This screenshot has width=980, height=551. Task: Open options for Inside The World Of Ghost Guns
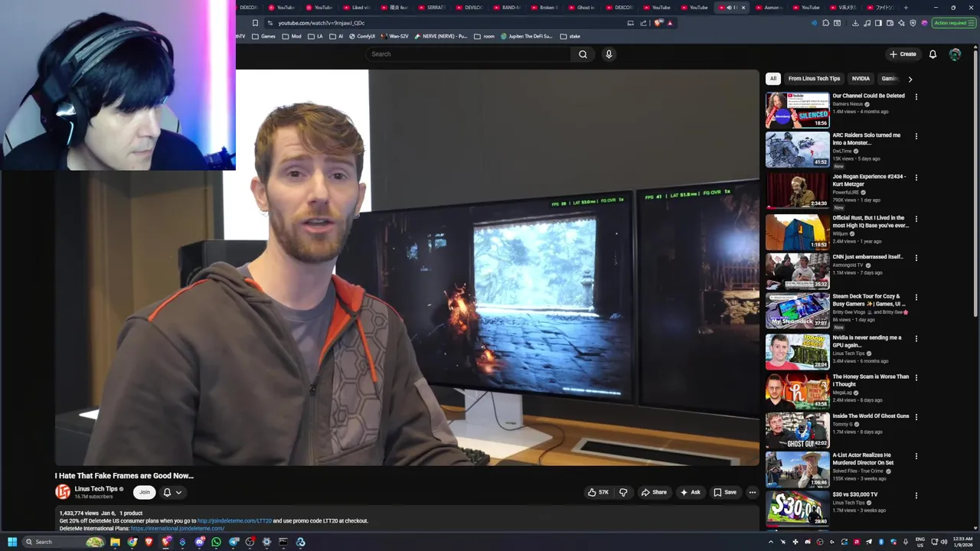[916, 416]
